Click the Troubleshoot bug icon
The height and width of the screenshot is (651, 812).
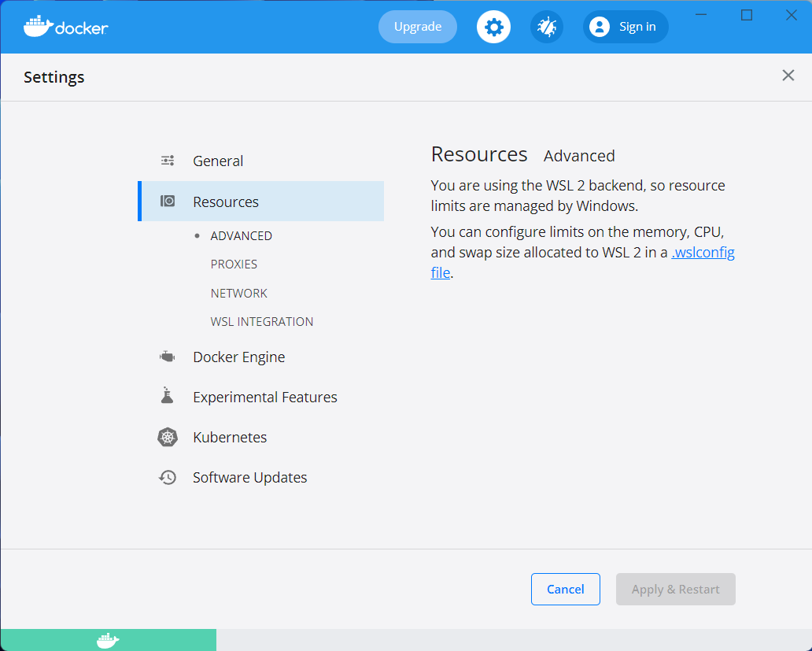pos(546,26)
